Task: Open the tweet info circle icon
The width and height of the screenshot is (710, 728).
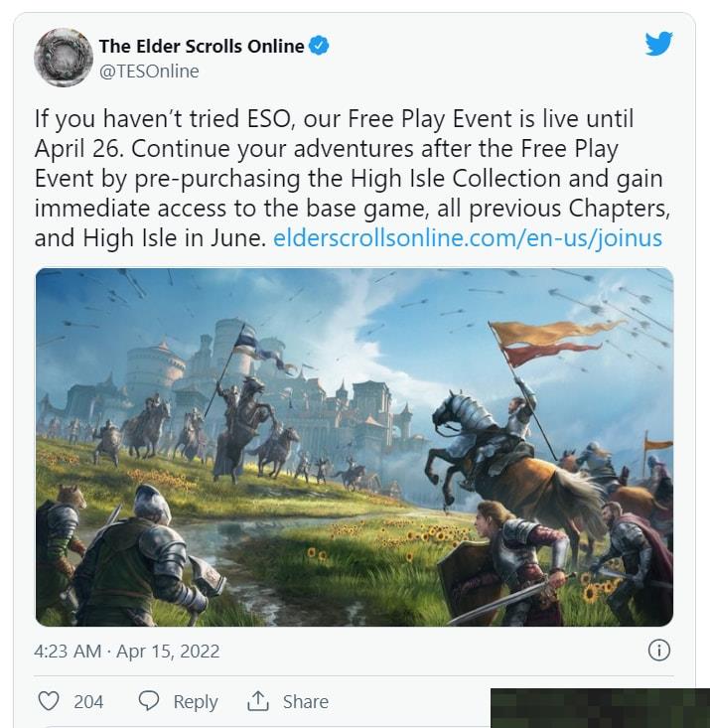Action: pyautogui.click(x=659, y=651)
